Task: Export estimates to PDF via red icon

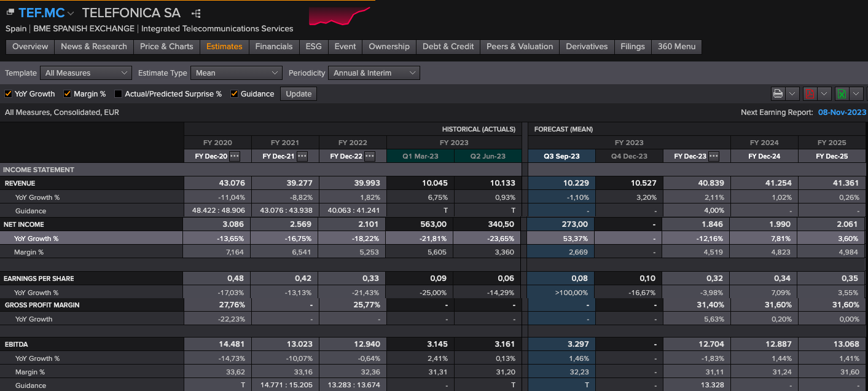Action: 810,93
